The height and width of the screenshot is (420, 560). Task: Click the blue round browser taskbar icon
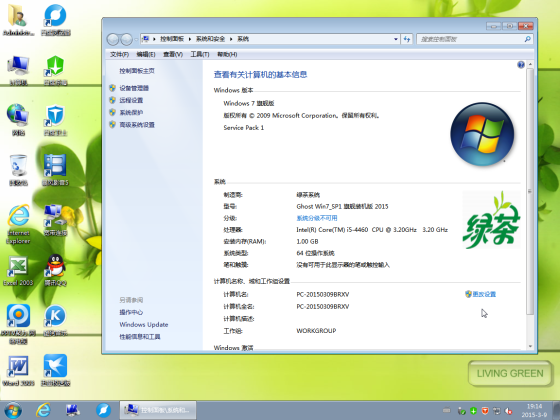pos(103,410)
